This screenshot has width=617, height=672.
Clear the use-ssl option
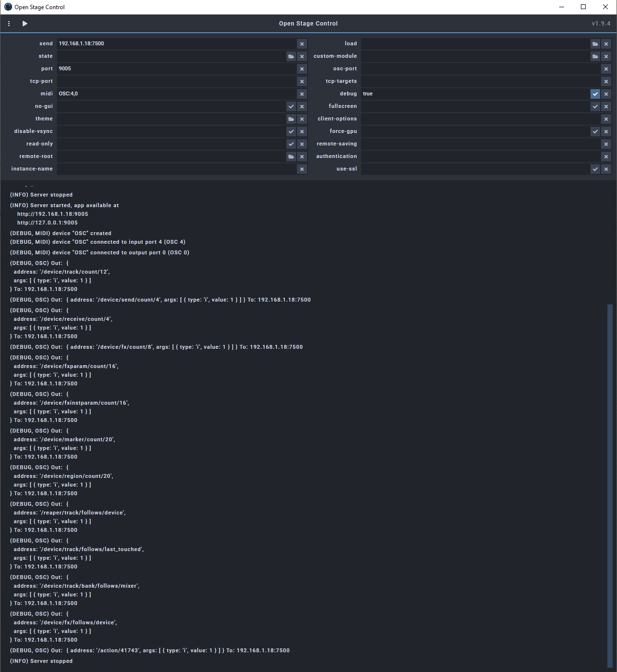[x=606, y=169]
